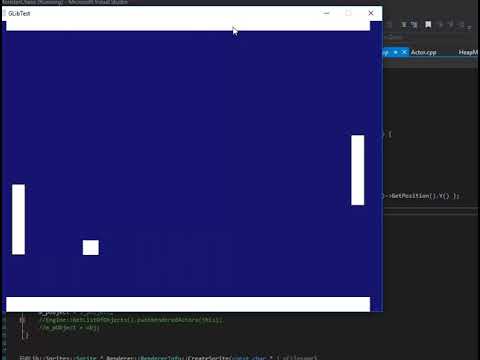Switch to the Actor.cpp tab
Screen dimensions: 480x360
coord(423,52)
